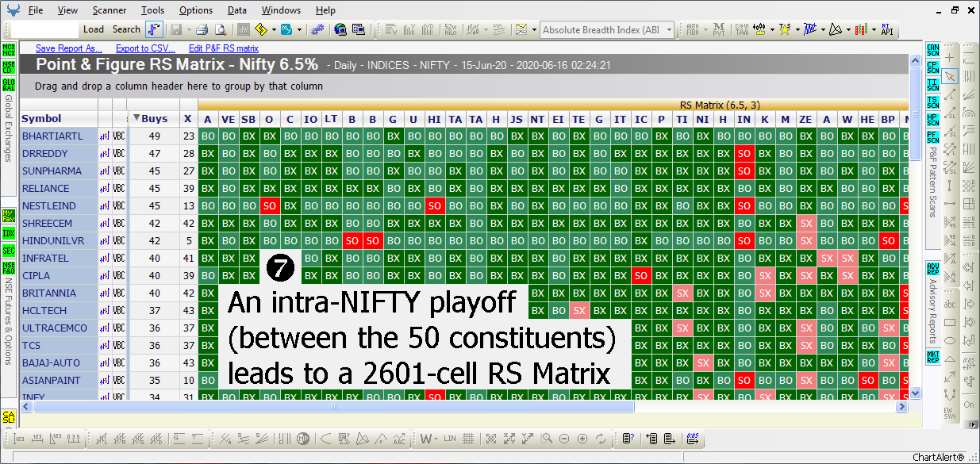The image size is (980, 464).
Task: Open the Tools menu
Action: click(x=153, y=10)
